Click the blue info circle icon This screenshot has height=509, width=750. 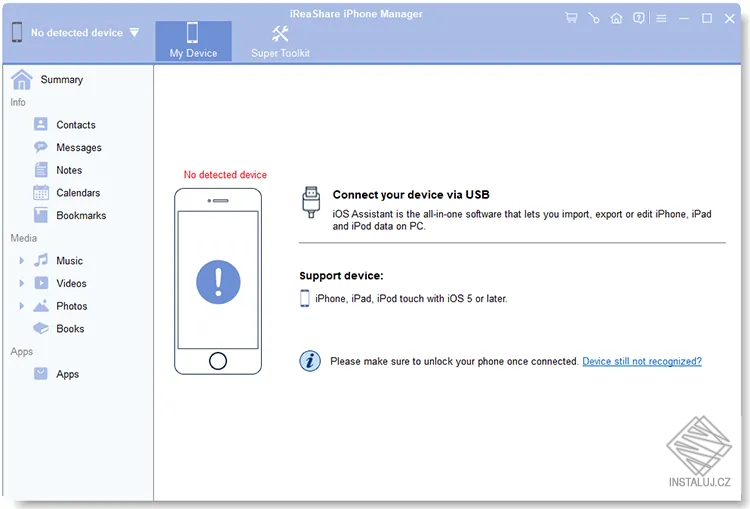[310, 361]
